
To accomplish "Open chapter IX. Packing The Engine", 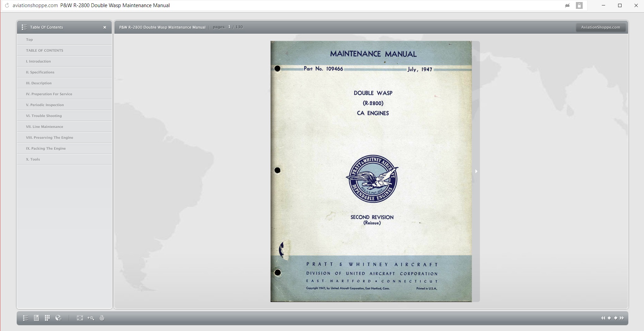I will tap(64, 148).
